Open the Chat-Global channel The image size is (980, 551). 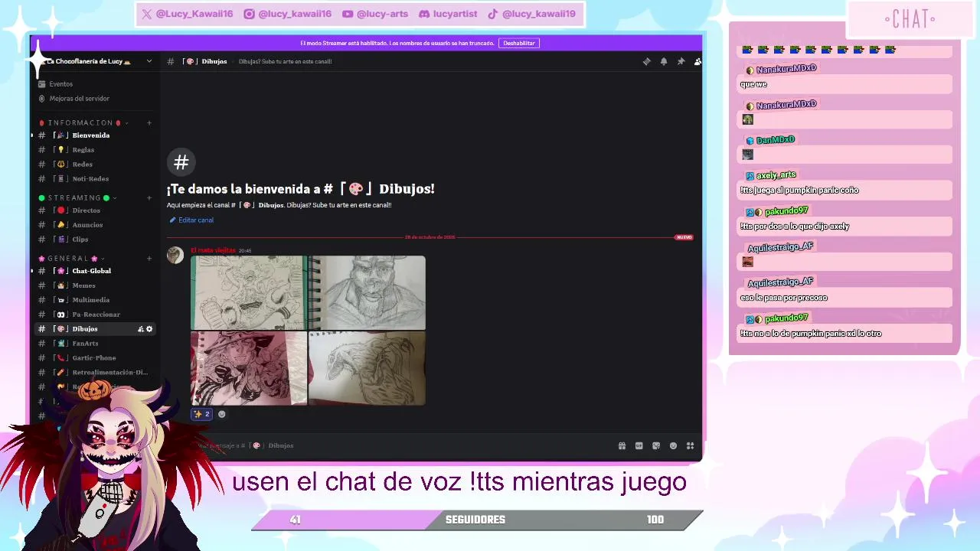(95, 271)
